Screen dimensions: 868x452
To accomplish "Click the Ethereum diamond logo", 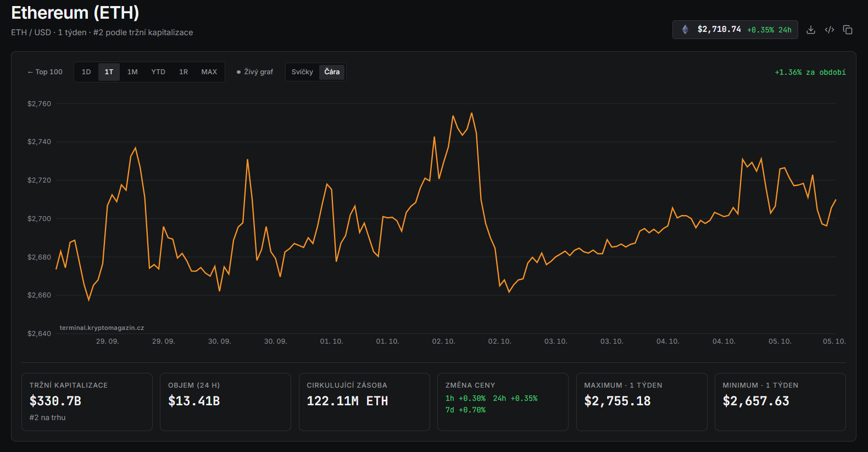I will 685,30.
